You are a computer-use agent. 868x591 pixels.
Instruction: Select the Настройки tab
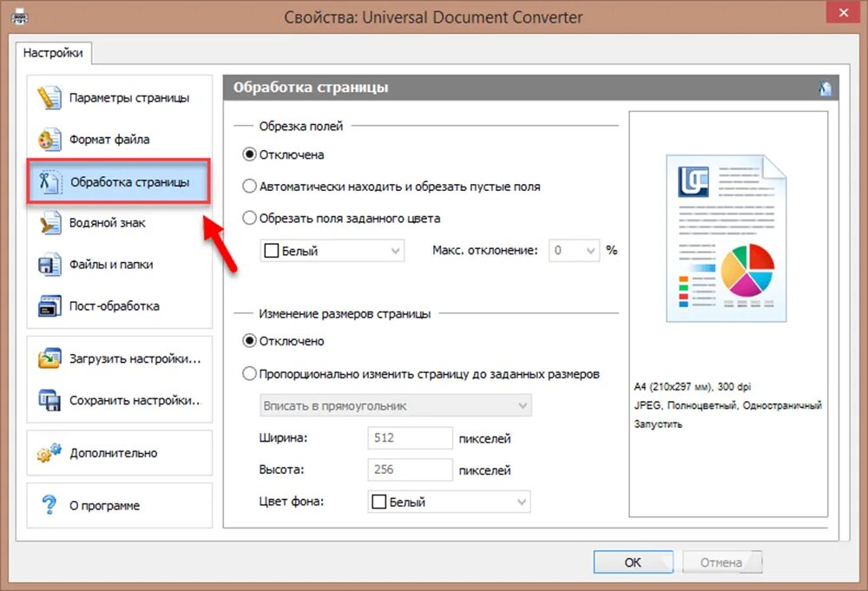coord(53,53)
